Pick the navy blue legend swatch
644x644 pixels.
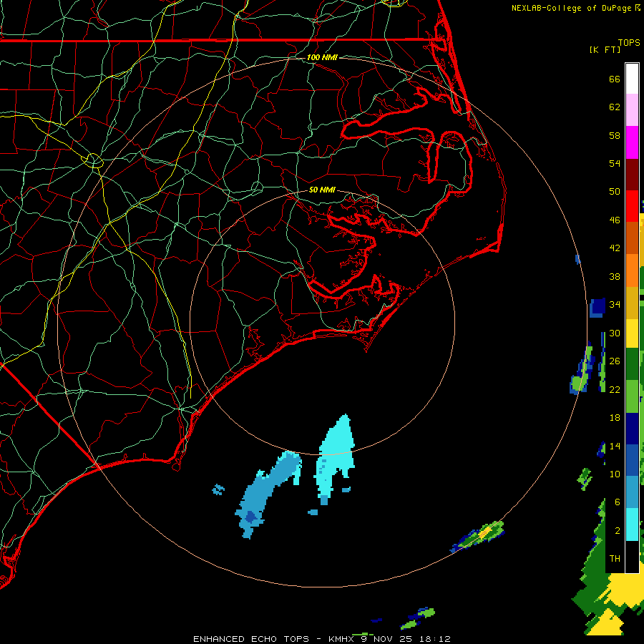pyautogui.click(x=632, y=429)
